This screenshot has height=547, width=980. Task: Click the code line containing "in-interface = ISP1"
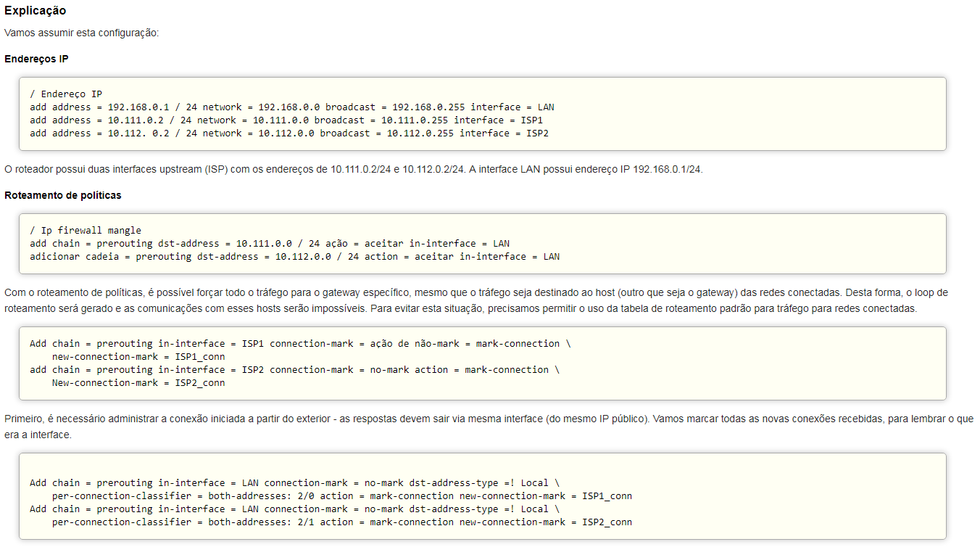tap(300, 344)
